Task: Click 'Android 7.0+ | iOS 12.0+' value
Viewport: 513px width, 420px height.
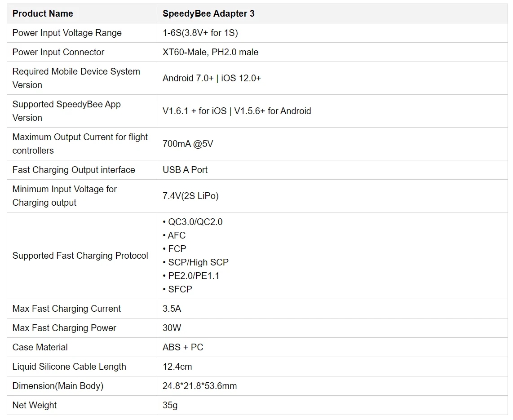Action: [x=212, y=78]
